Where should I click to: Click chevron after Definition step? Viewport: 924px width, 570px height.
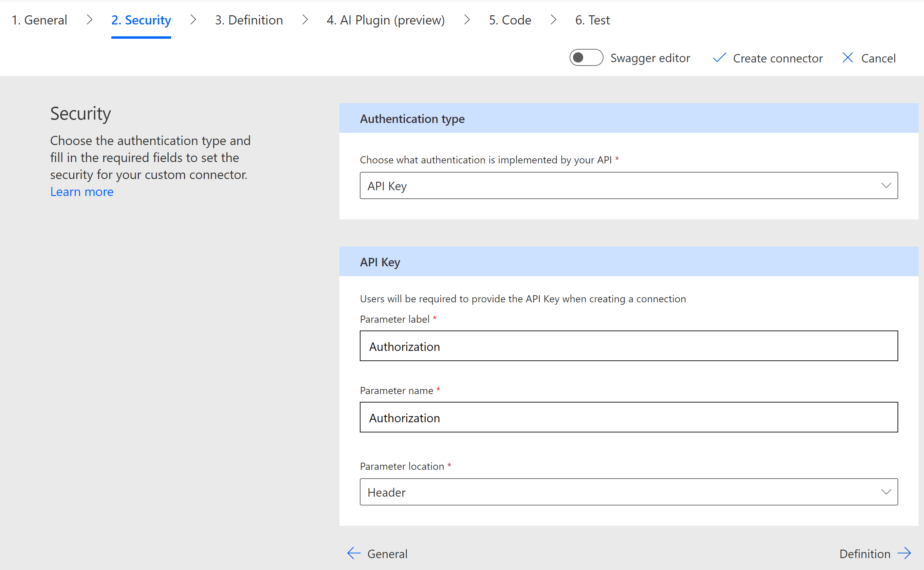(305, 20)
